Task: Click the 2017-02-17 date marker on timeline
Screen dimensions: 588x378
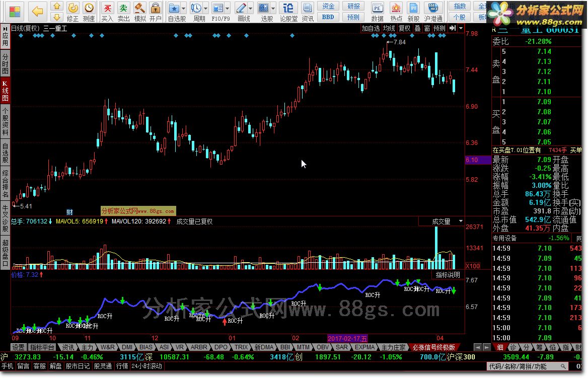Action: [x=347, y=338]
